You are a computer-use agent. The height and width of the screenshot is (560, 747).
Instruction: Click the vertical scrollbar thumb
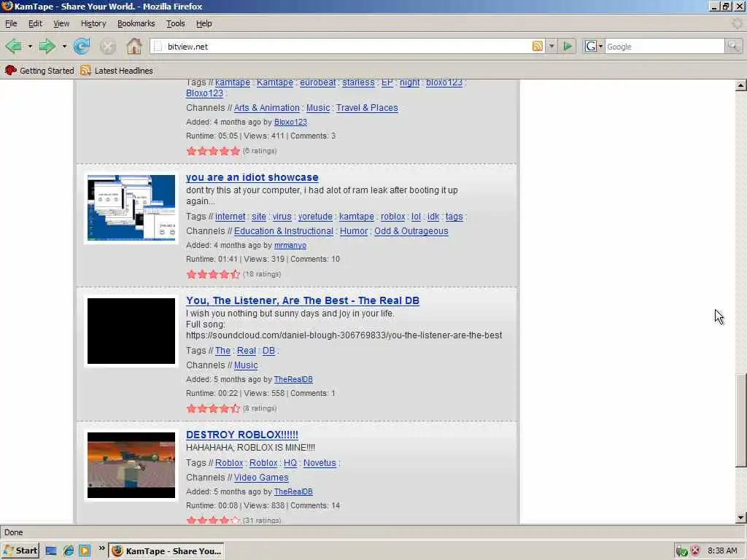pyautogui.click(x=740, y=421)
